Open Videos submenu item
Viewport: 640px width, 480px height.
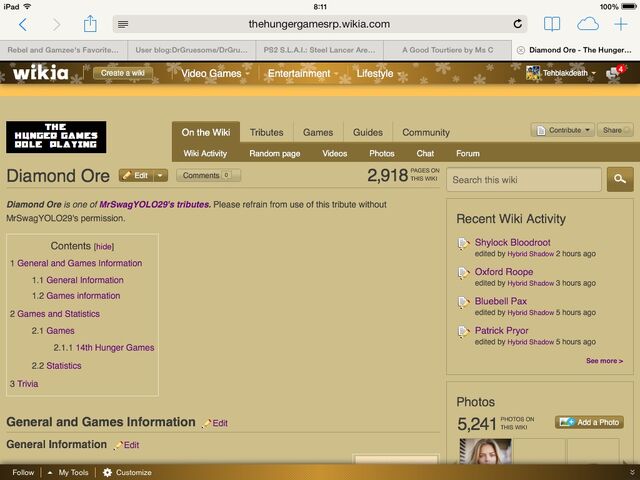tap(335, 153)
